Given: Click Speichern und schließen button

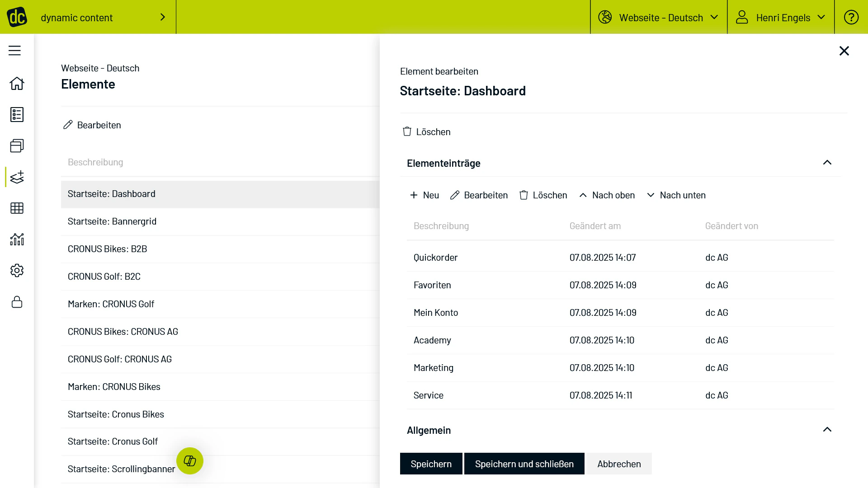Looking at the screenshot, I should 524,464.
